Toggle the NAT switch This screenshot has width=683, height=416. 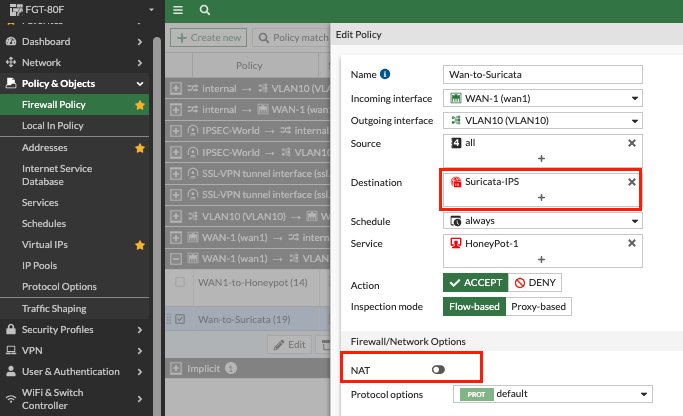pos(438,370)
